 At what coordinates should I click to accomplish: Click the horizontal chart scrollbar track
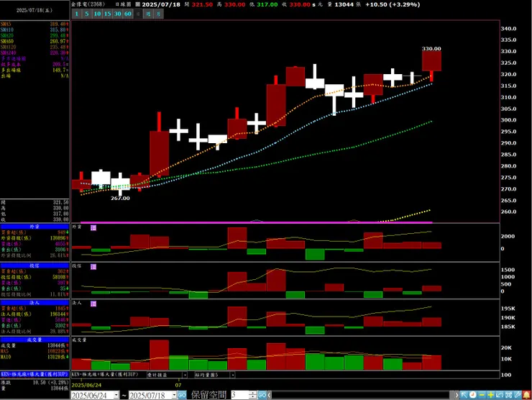click(x=362, y=395)
